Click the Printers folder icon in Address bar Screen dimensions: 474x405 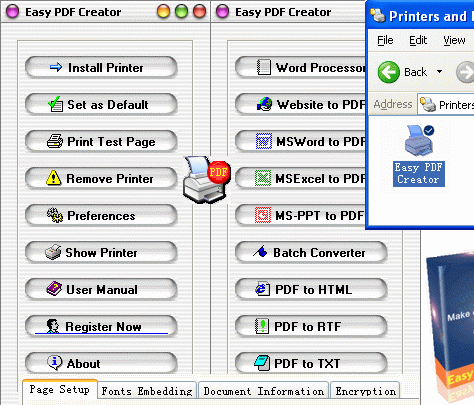pyautogui.click(x=428, y=104)
